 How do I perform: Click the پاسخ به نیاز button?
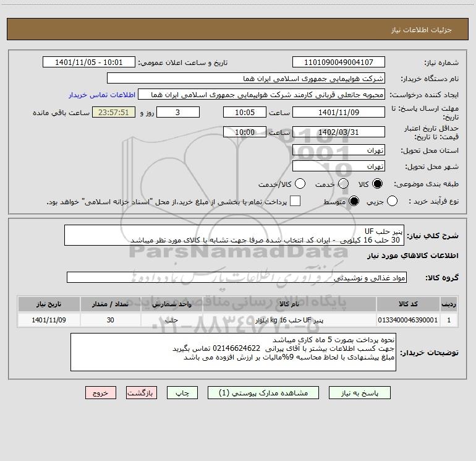point(360,393)
